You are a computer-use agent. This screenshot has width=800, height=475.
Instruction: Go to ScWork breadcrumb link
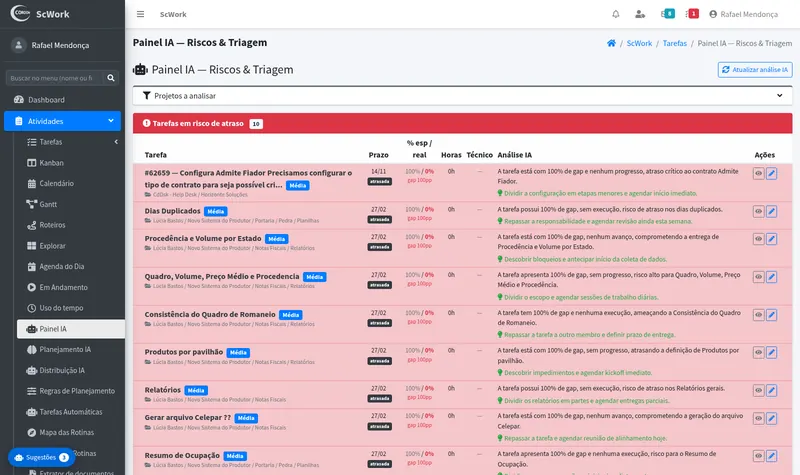(639, 43)
